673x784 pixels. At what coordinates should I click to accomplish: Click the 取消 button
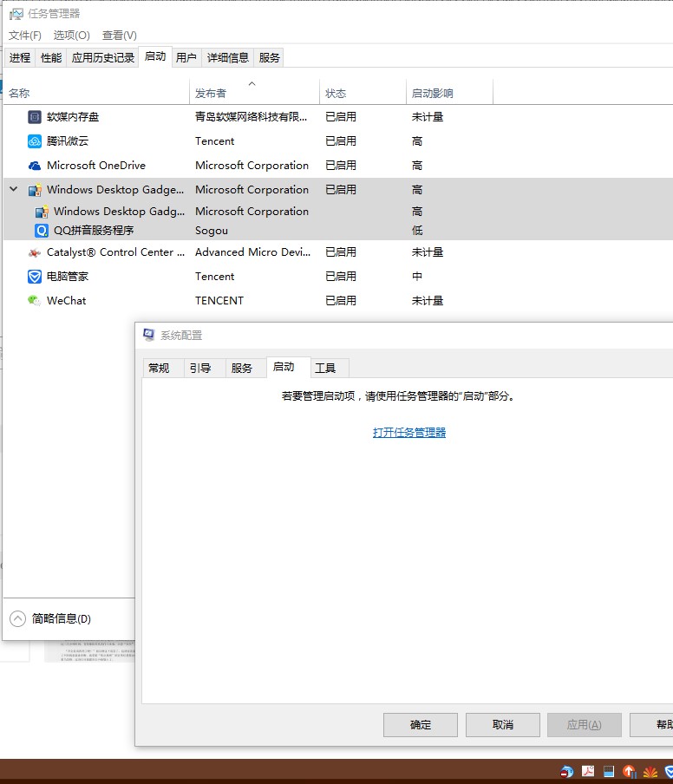(503, 725)
